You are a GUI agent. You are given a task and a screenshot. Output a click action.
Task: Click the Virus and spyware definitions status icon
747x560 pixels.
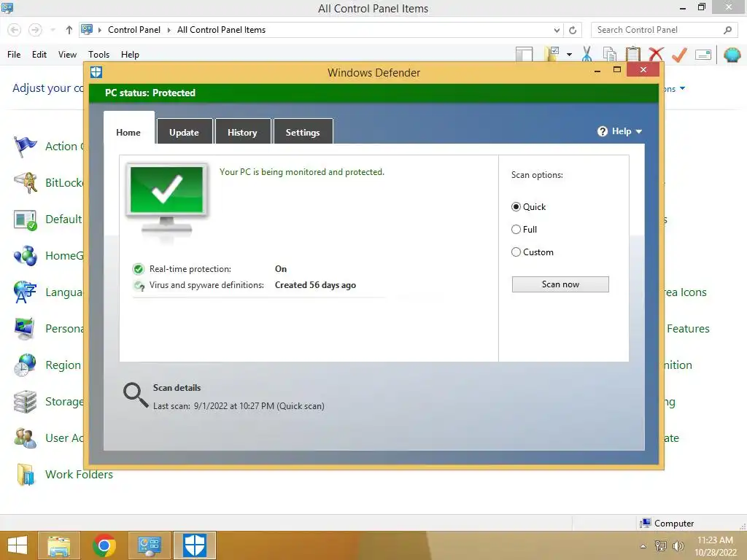point(139,285)
